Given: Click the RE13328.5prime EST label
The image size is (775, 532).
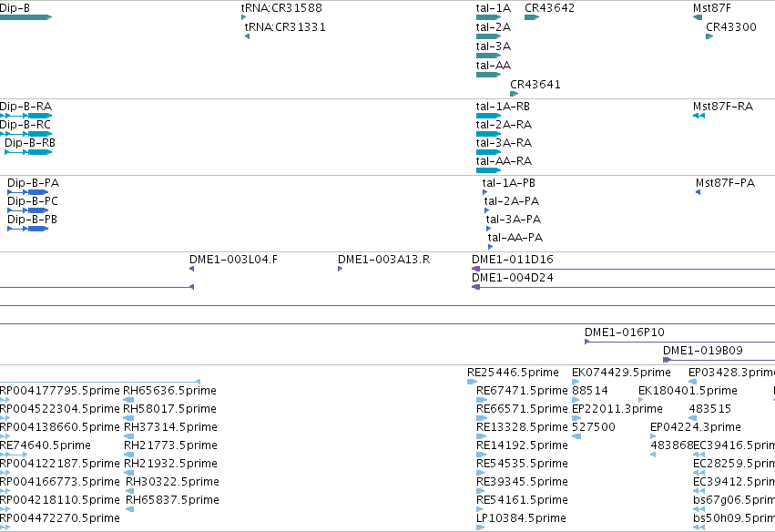Looking at the screenshot, I should [x=522, y=426].
